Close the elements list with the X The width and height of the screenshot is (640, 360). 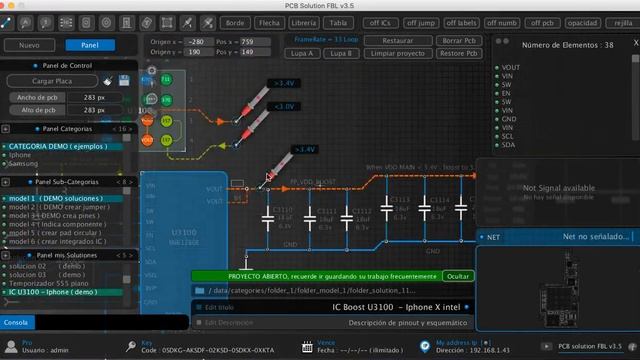pyautogui.click(x=636, y=42)
